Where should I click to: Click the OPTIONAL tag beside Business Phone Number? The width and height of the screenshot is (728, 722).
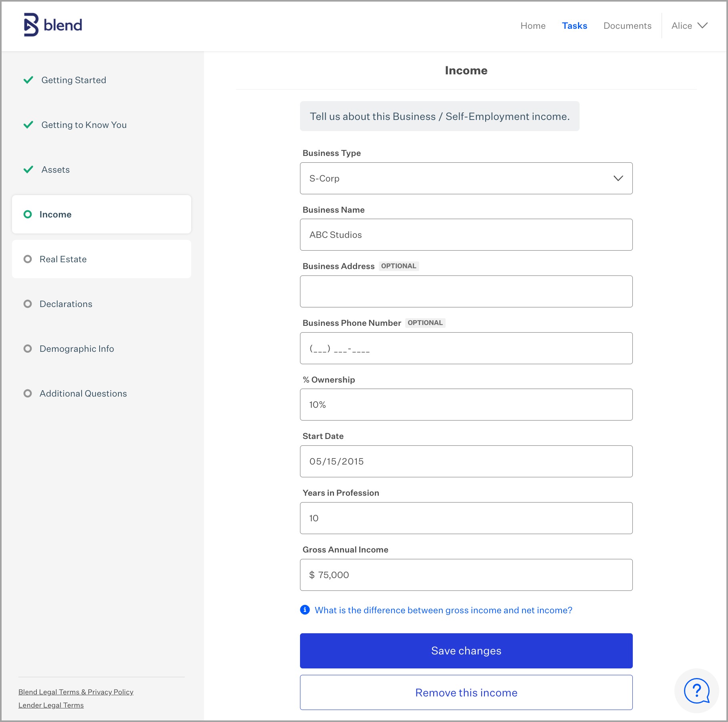pos(425,323)
